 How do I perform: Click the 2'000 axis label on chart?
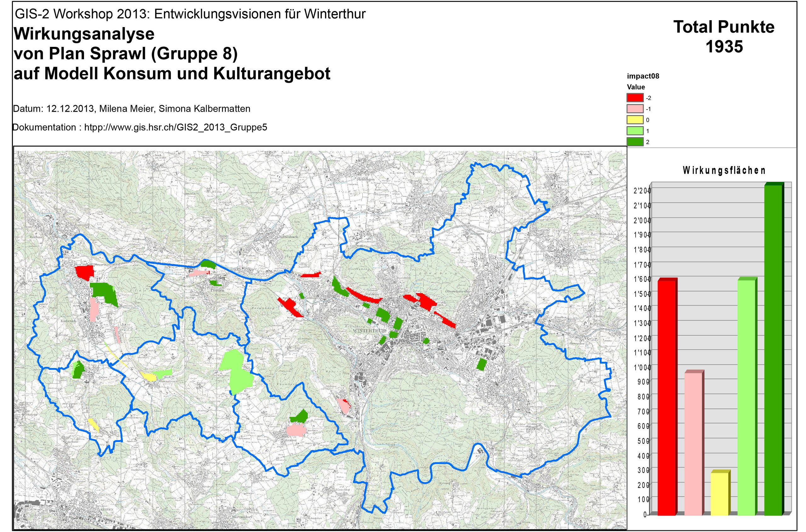point(641,221)
